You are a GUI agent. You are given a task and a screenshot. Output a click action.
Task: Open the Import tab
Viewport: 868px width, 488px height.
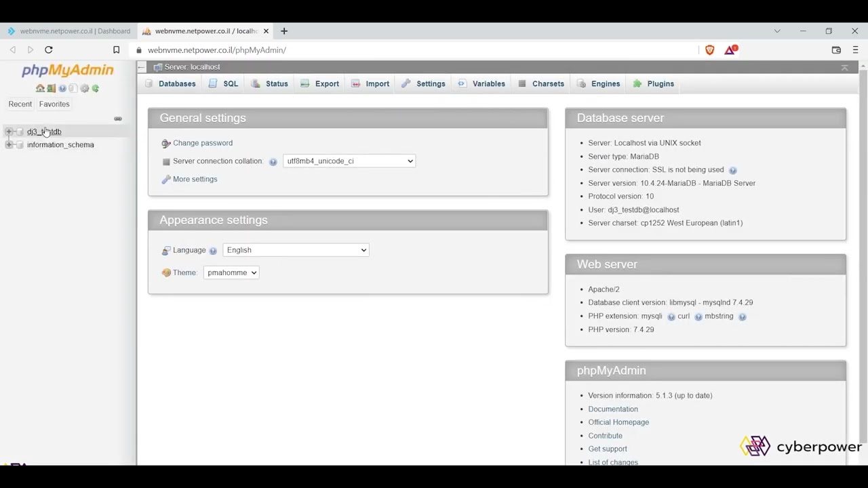click(x=370, y=83)
